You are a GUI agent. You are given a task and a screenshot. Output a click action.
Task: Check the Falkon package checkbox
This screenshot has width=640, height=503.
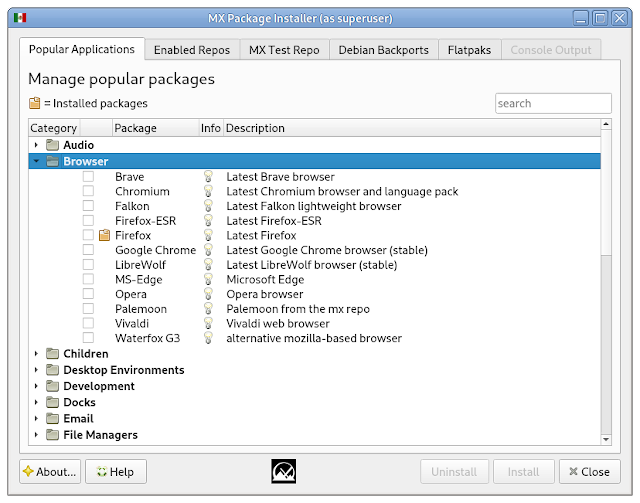88,206
